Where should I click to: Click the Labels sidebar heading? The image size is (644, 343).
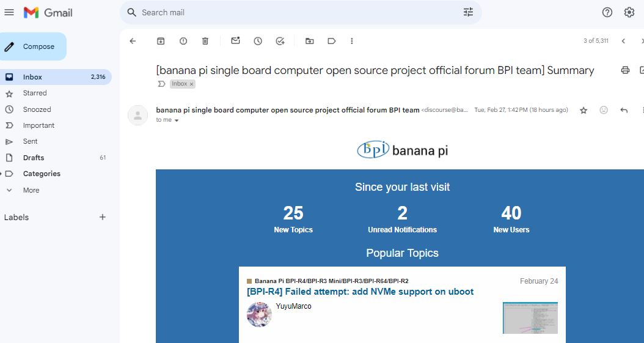coord(16,217)
